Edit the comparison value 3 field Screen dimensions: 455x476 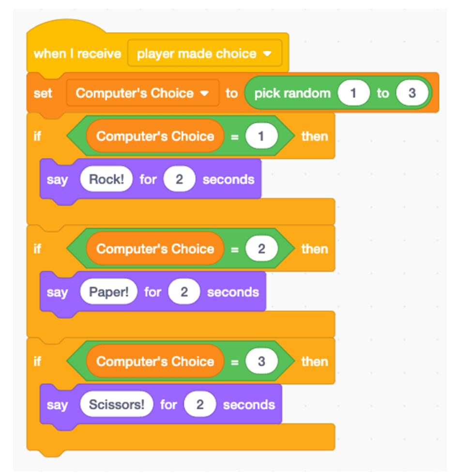(x=261, y=362)
